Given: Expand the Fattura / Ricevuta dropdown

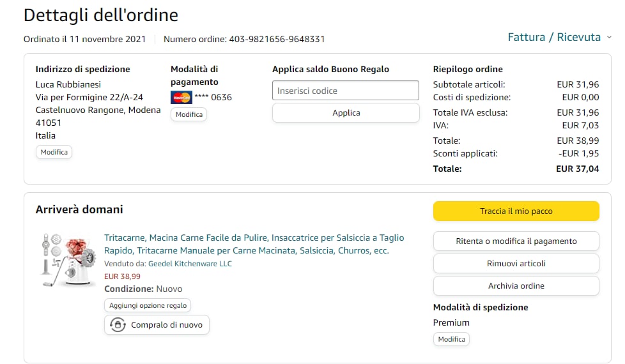Looking at the screenshot, I should (x=554, y=37).
